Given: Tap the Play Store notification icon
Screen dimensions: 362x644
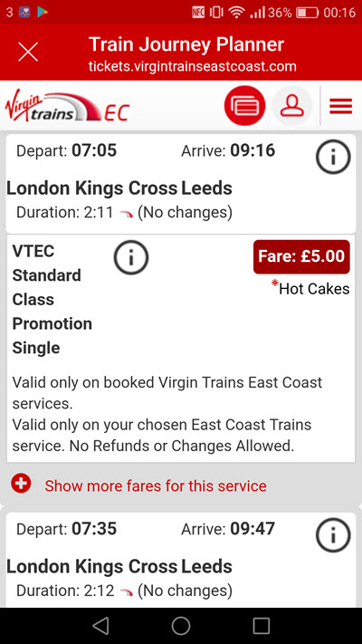Looking at the screenshot, I should click(x=43, y=13).
